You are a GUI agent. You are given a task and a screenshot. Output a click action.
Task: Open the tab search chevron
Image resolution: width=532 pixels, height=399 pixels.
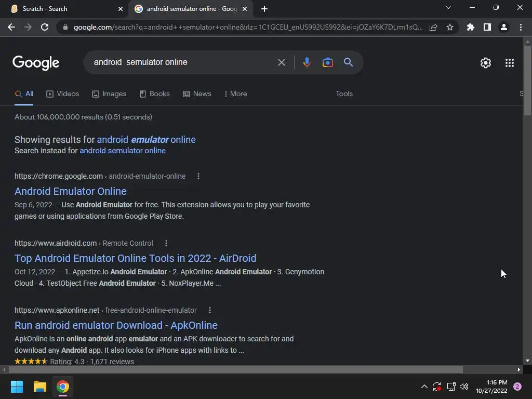point(448,7)
